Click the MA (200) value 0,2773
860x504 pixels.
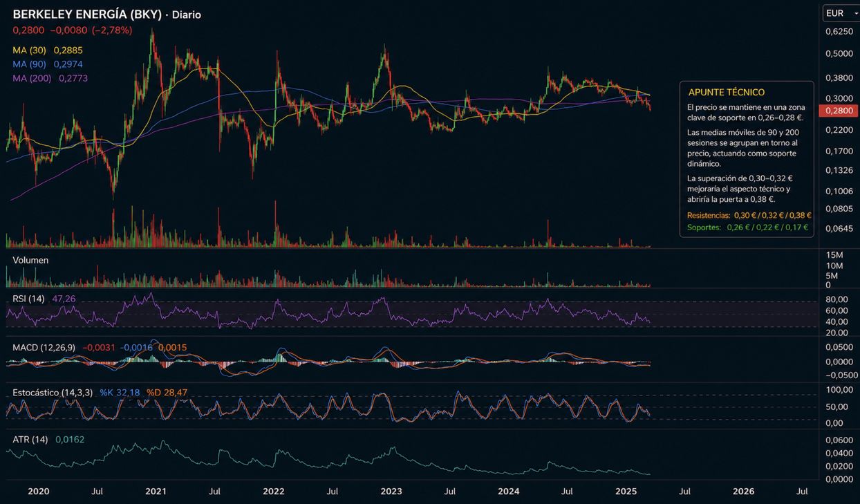tap(73, 78)
